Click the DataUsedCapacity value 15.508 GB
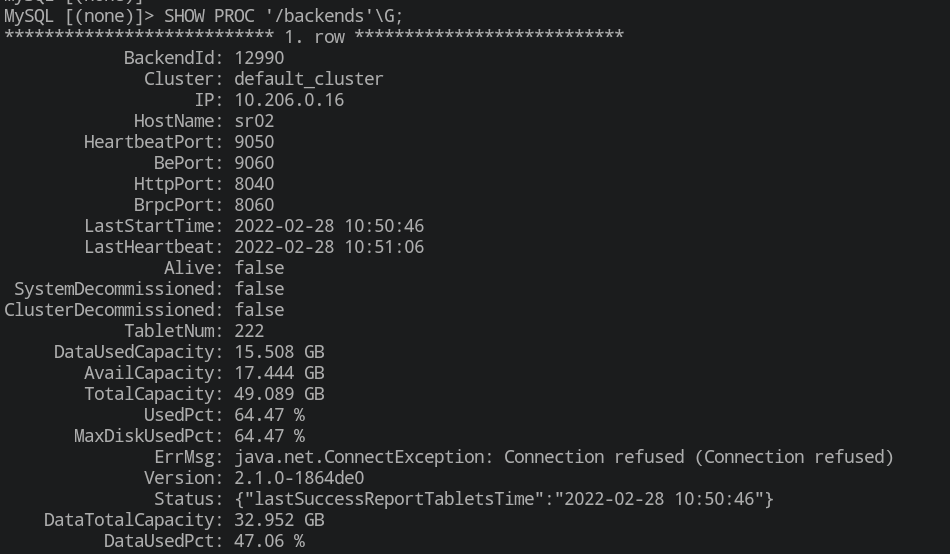The image size is (950, 554). point(279,352)
